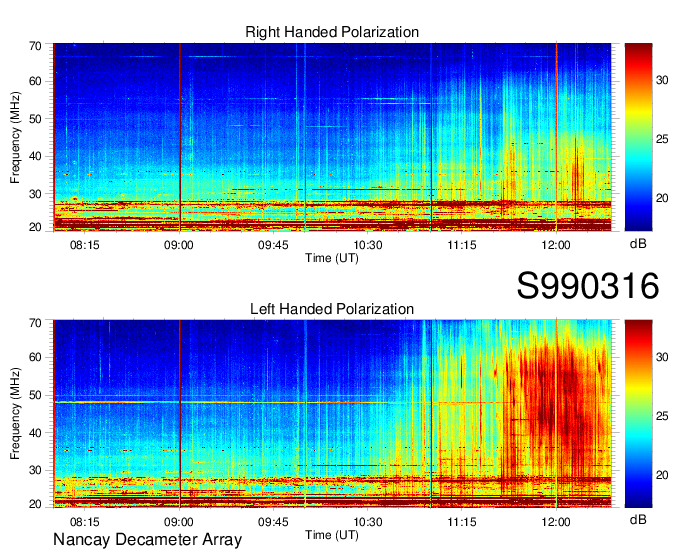Click the 70 MHz tick label of the Left Handed plot
680x552 pixels.
[x=35, y=323]
